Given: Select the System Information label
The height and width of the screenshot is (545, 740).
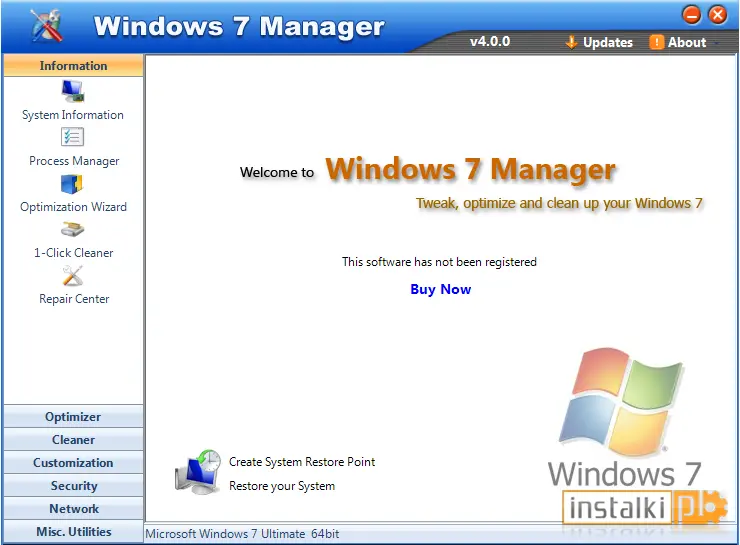Looking at the screenshot, I should coord(73,115).
